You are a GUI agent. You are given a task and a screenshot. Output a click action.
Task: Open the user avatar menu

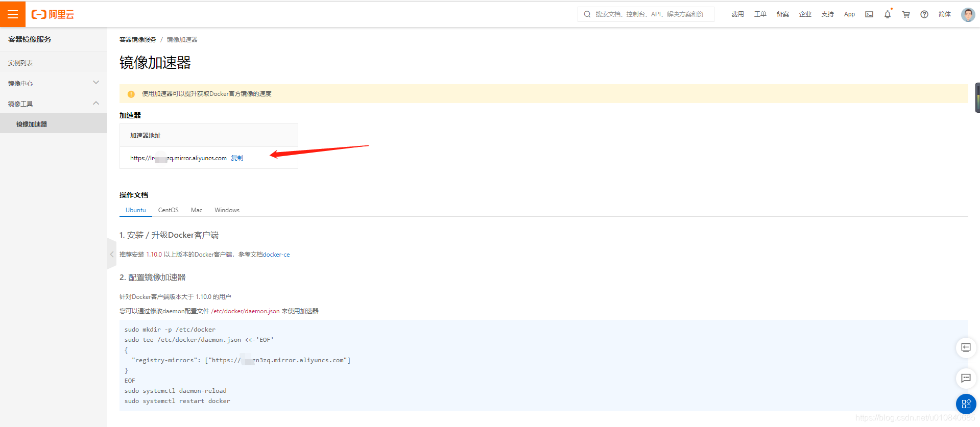click(968, 14)
